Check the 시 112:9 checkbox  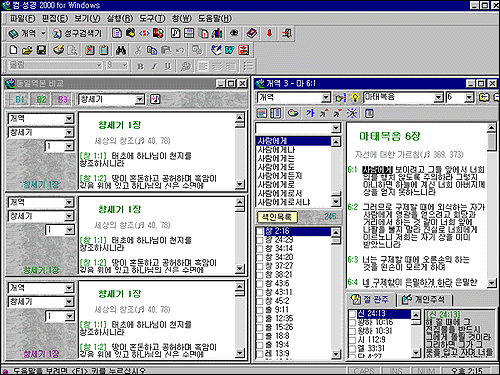pyautogui.click(x=352, y=340)
